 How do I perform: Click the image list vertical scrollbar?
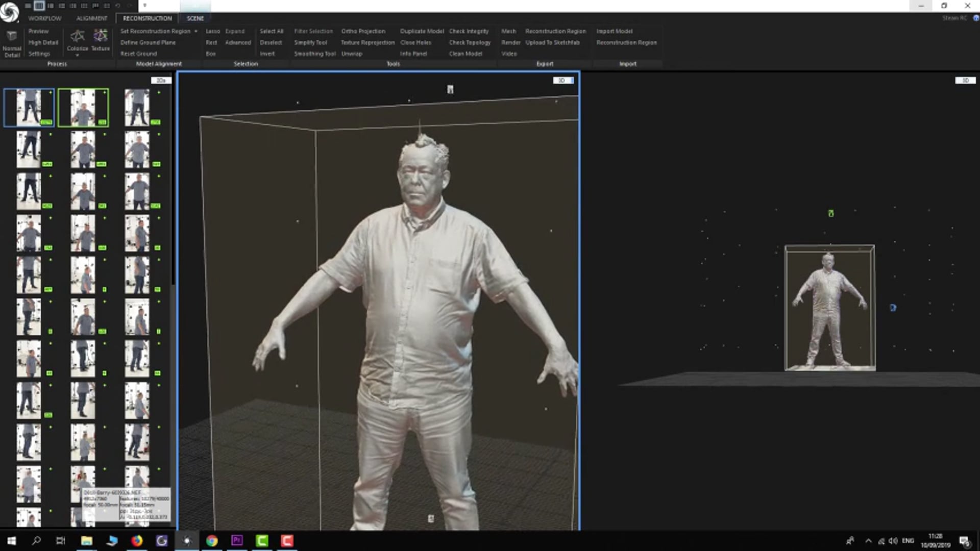[x=173, y=184]
